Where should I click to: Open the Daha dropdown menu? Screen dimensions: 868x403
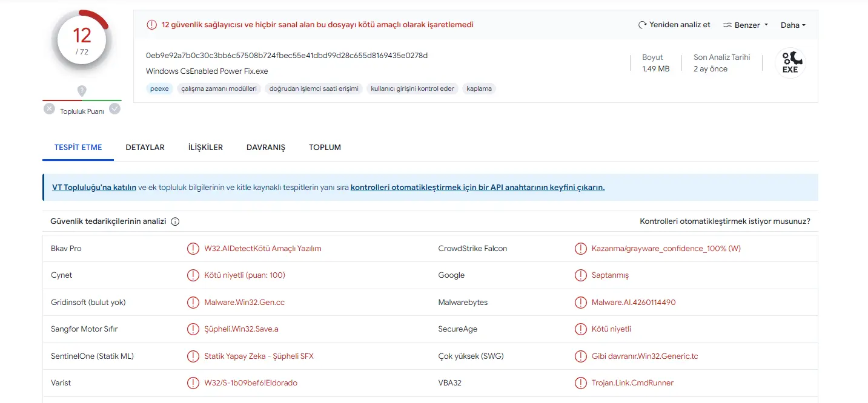(793, 25)
